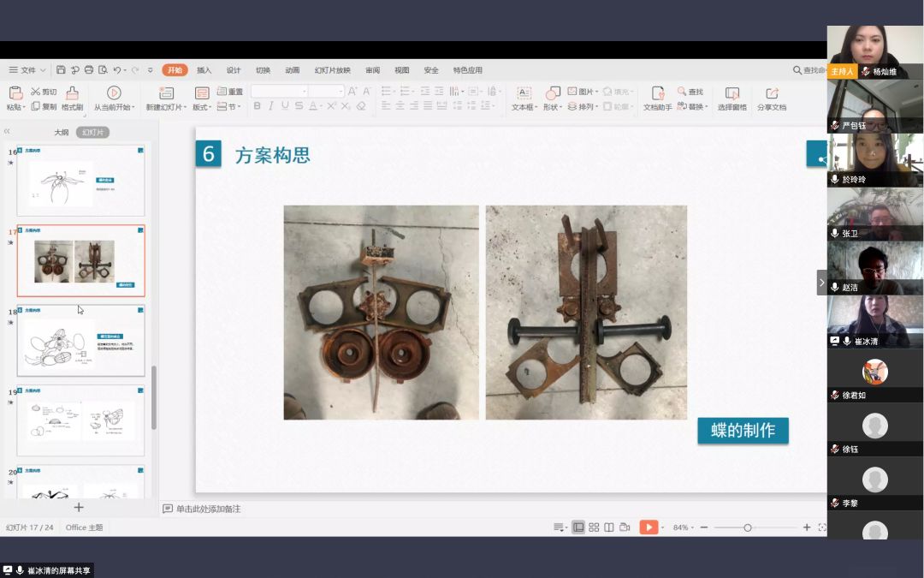
Task: Switch to the Insert (插入) tab
Action: (x=204, y=70)
